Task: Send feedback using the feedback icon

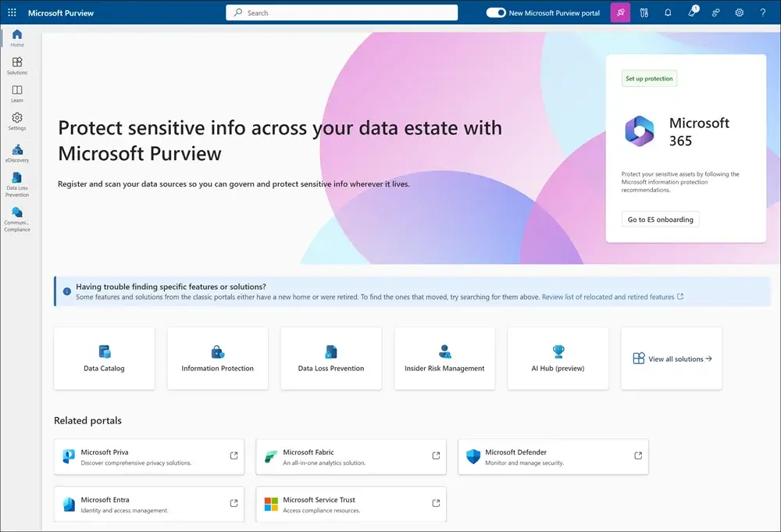Action: coord(715,12)
